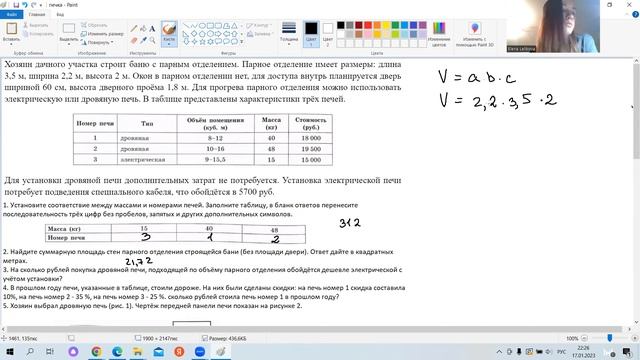The image size is (640, 360).
Task: Switch to the Home ribbon tab
Action: tap(37, 14)
